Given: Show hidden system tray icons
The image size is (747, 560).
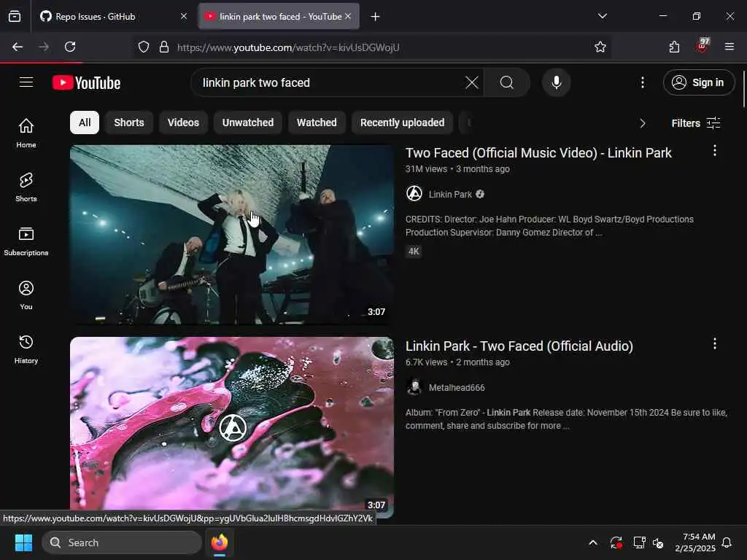Looking at the screenshot, I should click(592, 542).
